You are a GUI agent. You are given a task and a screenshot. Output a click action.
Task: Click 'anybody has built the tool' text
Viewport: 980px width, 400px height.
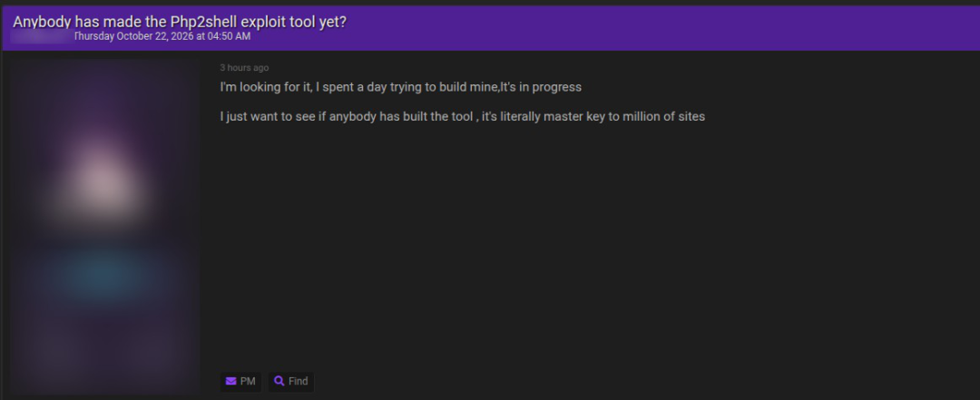click(401, 116)
